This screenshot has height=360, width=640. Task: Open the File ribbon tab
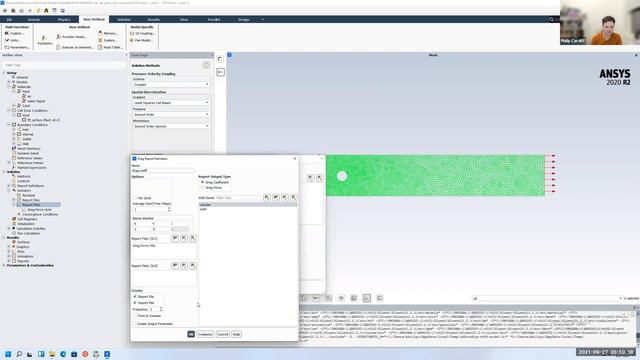coord(9,20)
